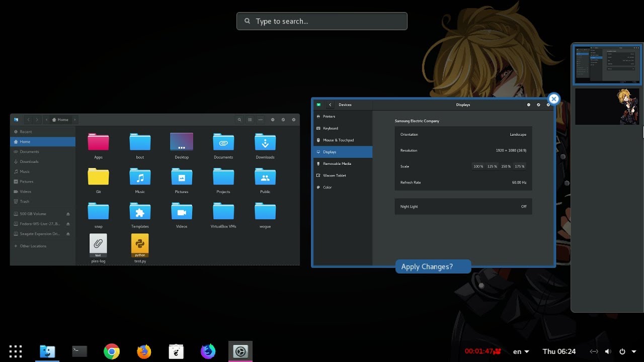Click the Type to search field
Image resolution: width=644 pixels, height=362 pixels.
(x=322, y=21)
